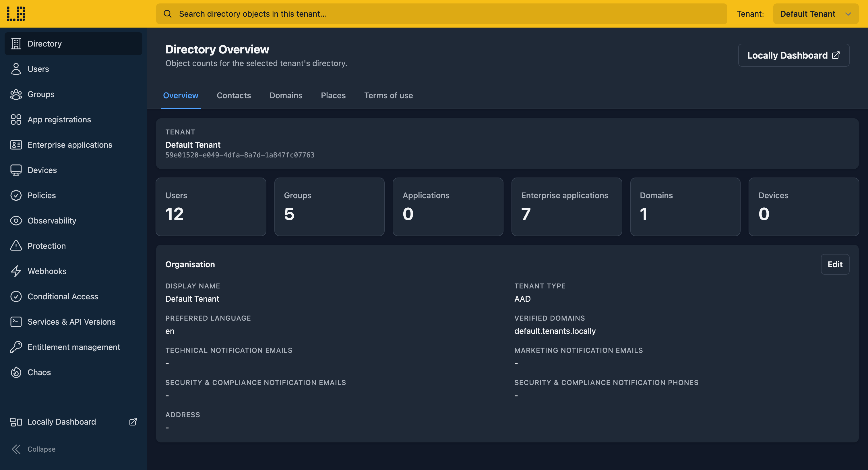Click the Entitlement management key icon
This screenshot has width=868, height=470.
coord(16,347)
